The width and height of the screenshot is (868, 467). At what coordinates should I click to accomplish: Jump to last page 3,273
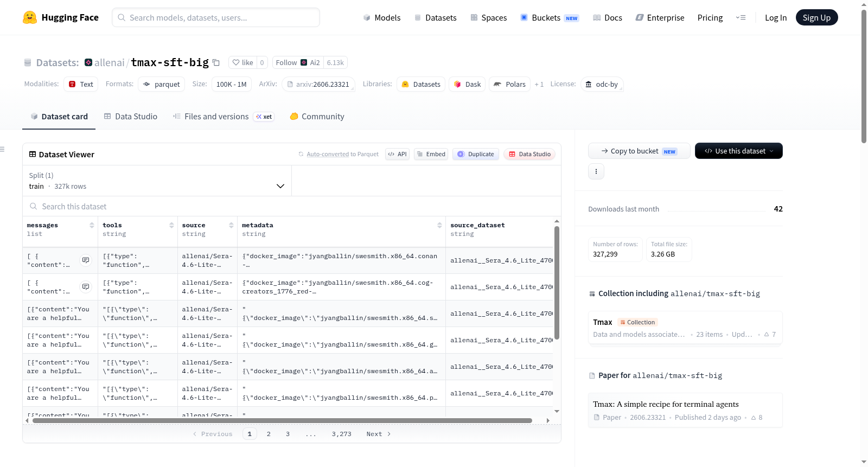point(342,434)
